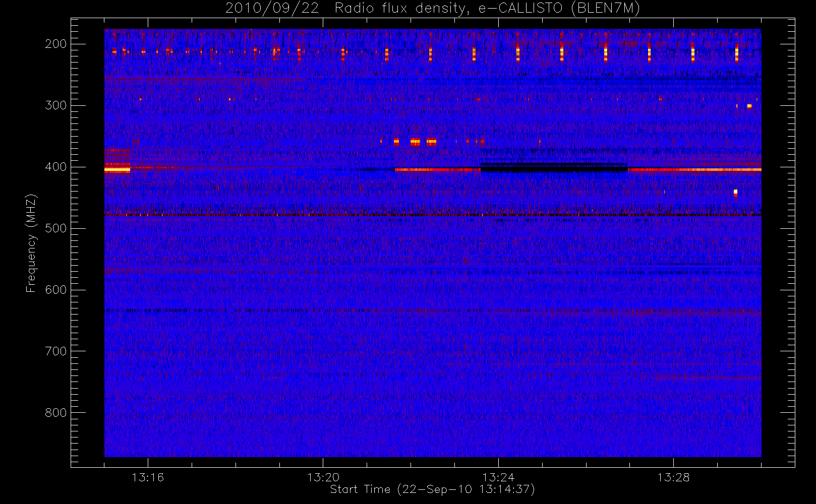The image size is (816, 504).
Task: Click the 'Start Time (22-Sep-10 13:14:37)' label
Action: (x=432, y=489)
